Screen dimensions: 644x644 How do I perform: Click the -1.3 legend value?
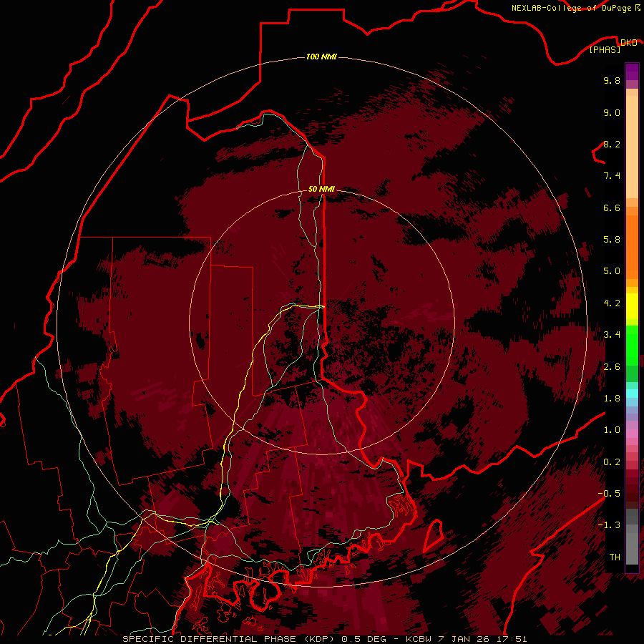point(609,525)
